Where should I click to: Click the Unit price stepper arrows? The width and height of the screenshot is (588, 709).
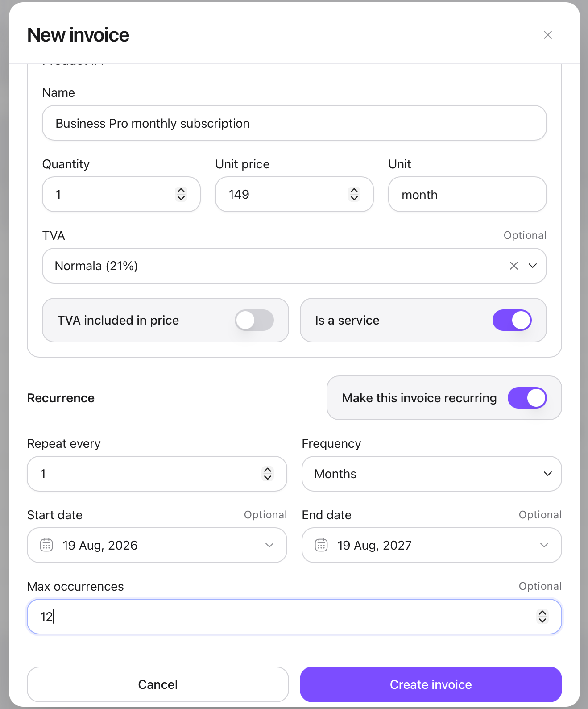[354, 194]
